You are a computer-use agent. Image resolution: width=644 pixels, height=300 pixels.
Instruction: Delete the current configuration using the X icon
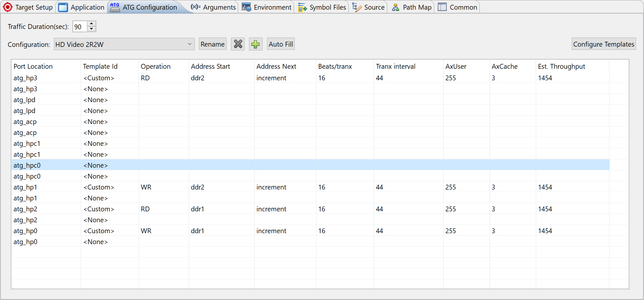tap(238, 44)
